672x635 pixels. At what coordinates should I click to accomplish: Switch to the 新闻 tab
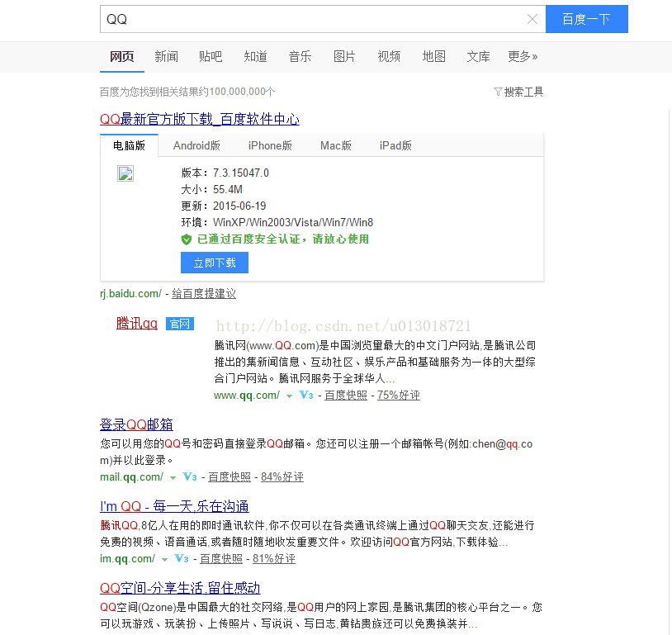[x=166, y=57]
